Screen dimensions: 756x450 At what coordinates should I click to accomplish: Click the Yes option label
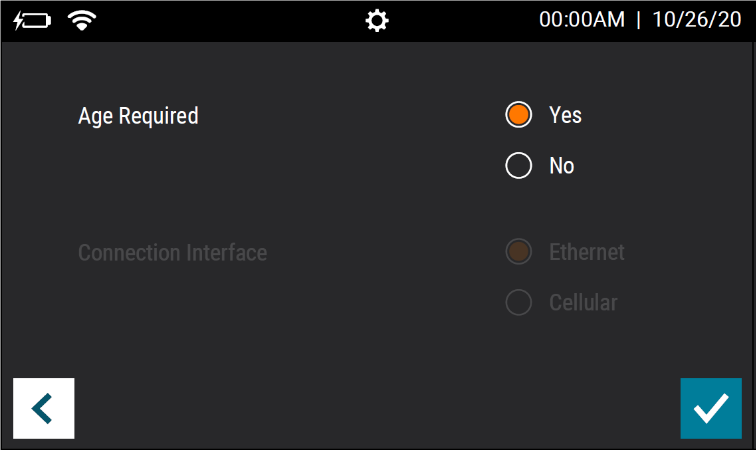[566, 115]
